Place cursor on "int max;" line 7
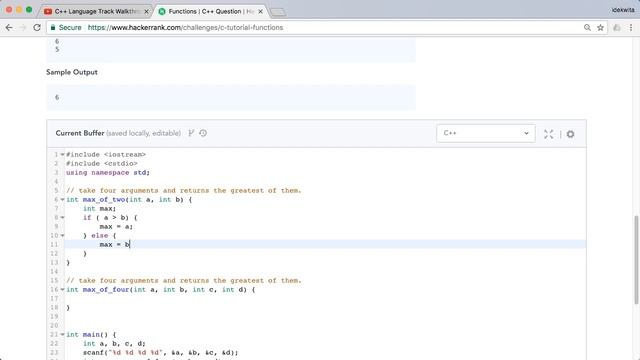Screen dimensions: 640x360 (100, 208)
